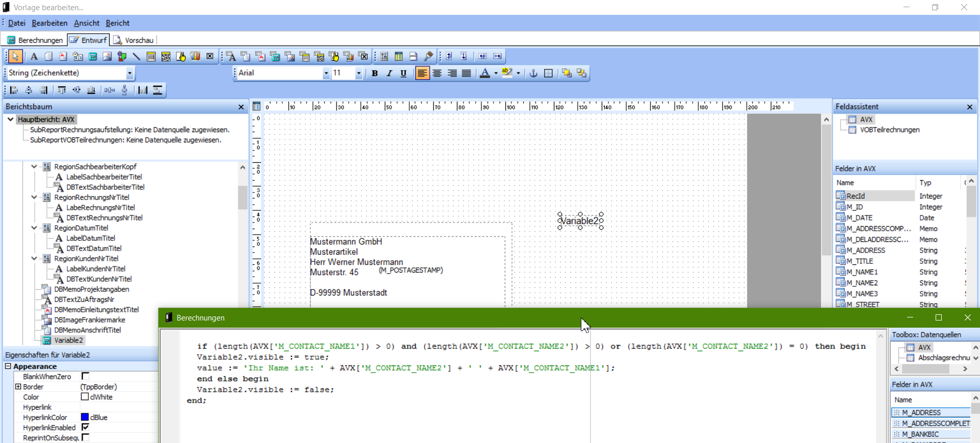The width and height of the screenshot is (980, 443).
Task: Open the Bearbeiten menu
Action: [x=50, y=23]
